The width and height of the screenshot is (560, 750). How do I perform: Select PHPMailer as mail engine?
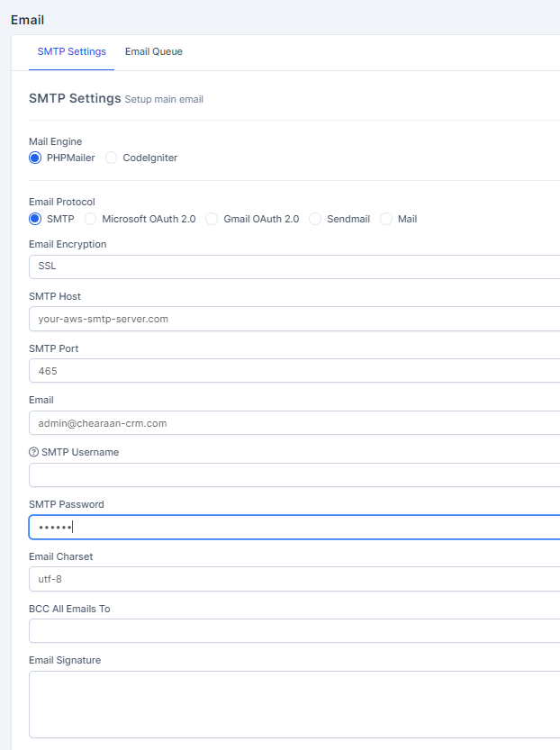(x=35, y=158)
